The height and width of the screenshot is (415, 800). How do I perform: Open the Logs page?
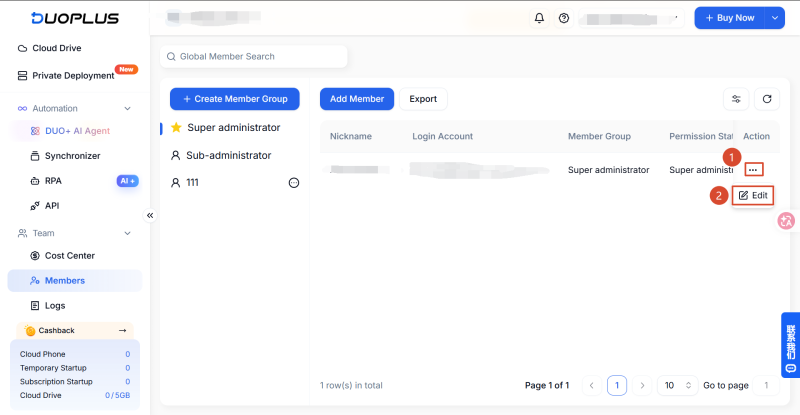click(48, 306)
